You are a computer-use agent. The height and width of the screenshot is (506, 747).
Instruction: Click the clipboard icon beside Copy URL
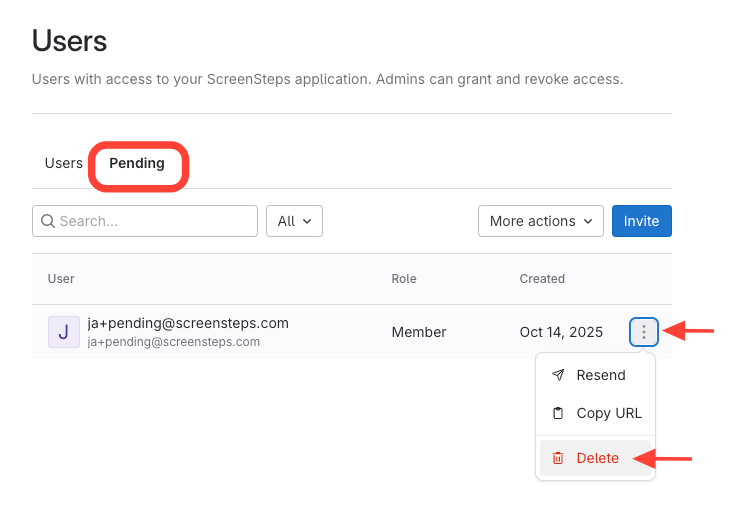[x=558, y=413]
